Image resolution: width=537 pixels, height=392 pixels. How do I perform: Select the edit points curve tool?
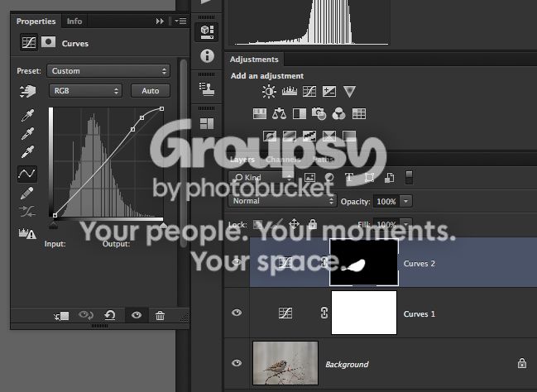[27, 174]
